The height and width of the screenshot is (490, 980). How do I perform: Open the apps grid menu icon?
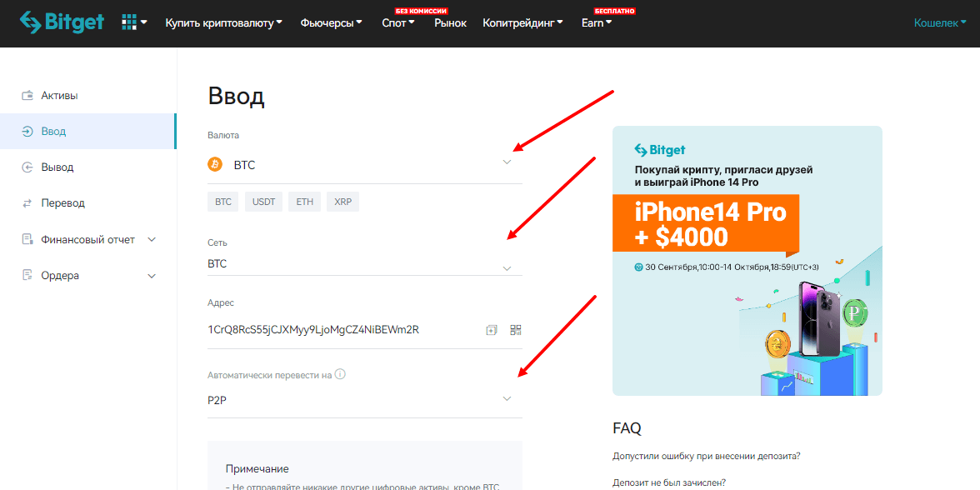[x=129, y=22]
